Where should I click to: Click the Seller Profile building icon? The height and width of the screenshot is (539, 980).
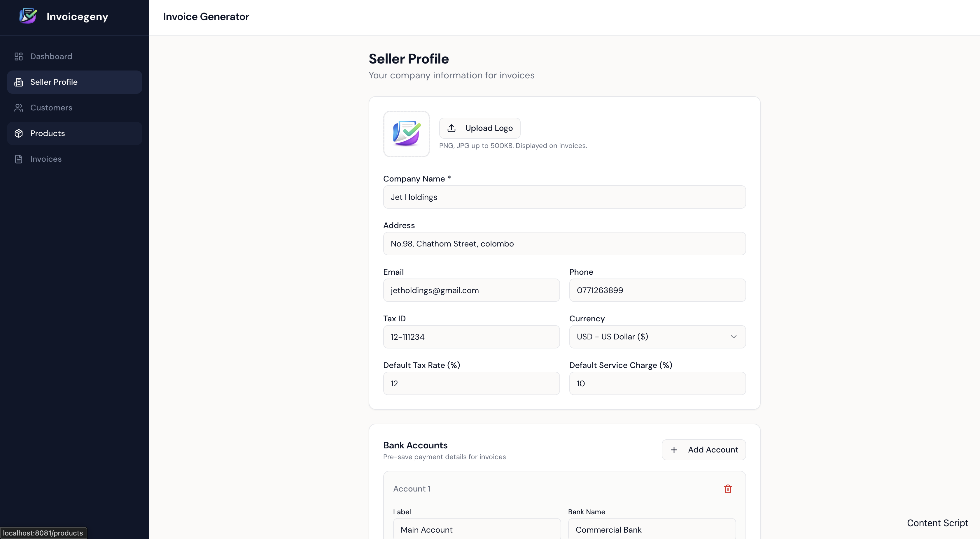19,82
